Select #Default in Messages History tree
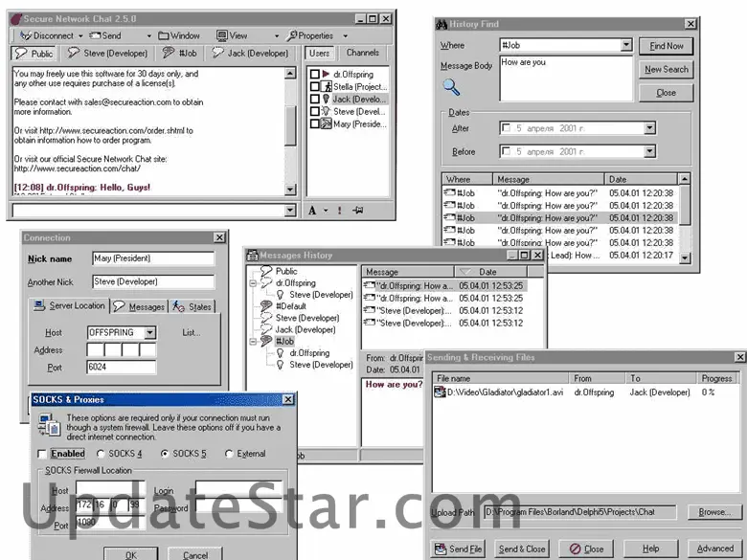The width and height of the screenshot is (747, 560). (290, 306)
